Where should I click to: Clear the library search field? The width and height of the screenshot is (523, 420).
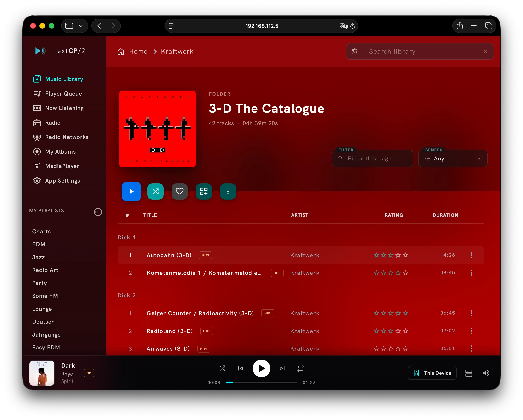[485, 51]
